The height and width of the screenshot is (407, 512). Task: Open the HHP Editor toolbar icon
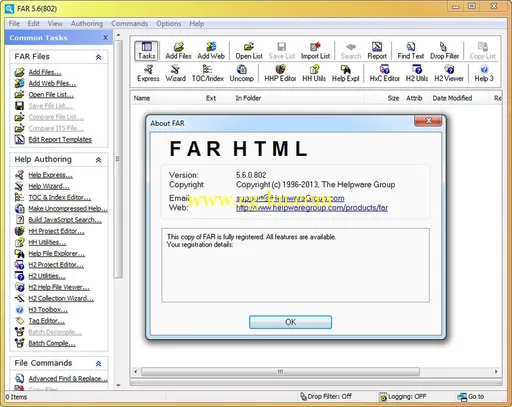pos(280,73)
